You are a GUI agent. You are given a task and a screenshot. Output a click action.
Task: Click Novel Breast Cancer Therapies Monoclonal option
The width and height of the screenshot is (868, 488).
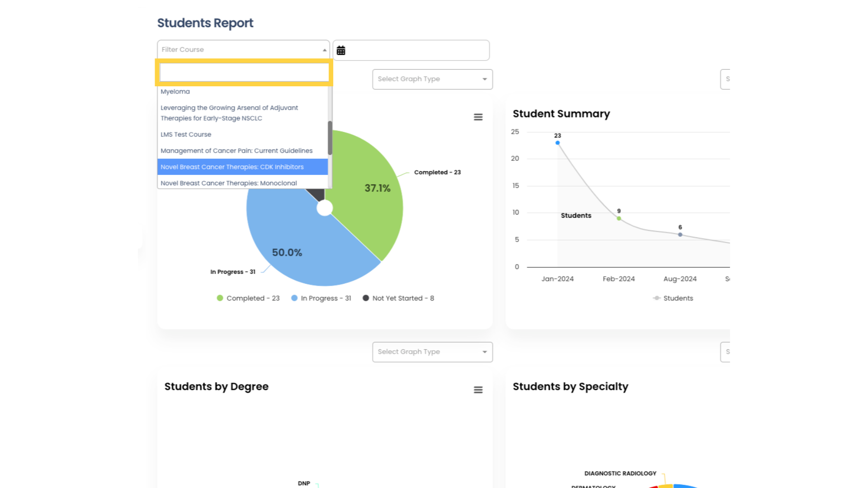point(228,183)
